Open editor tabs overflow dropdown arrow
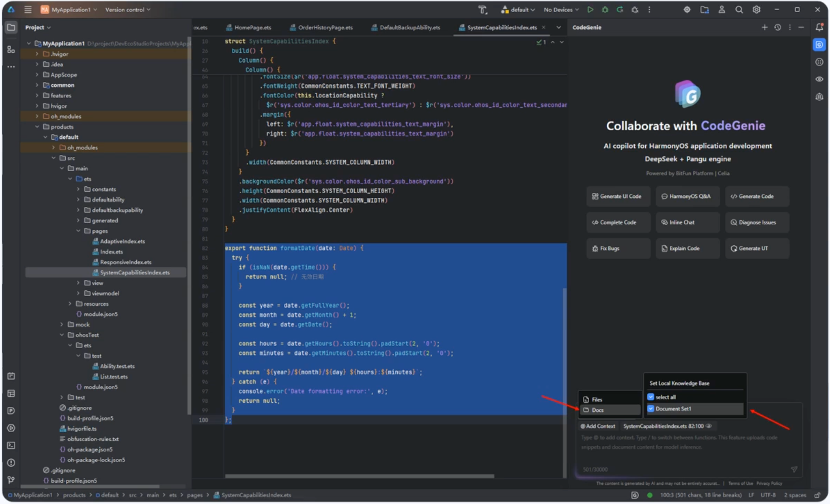 tap(558, 27)
